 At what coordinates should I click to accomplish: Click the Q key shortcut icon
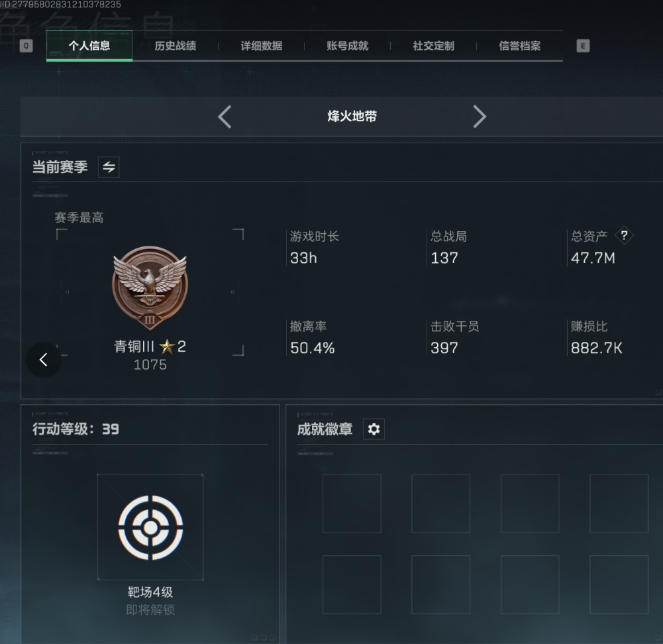(x=26, y=46)
